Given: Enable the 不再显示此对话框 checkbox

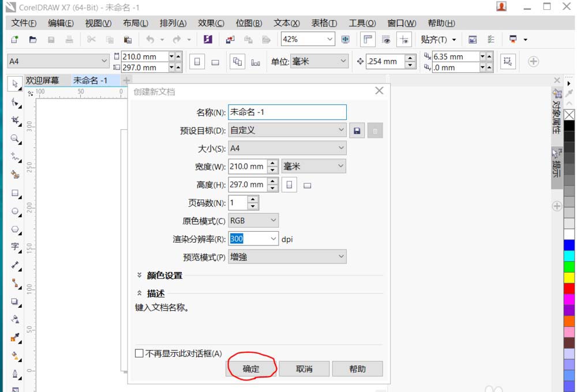Looking at the screenshot, I should point(140,353).
